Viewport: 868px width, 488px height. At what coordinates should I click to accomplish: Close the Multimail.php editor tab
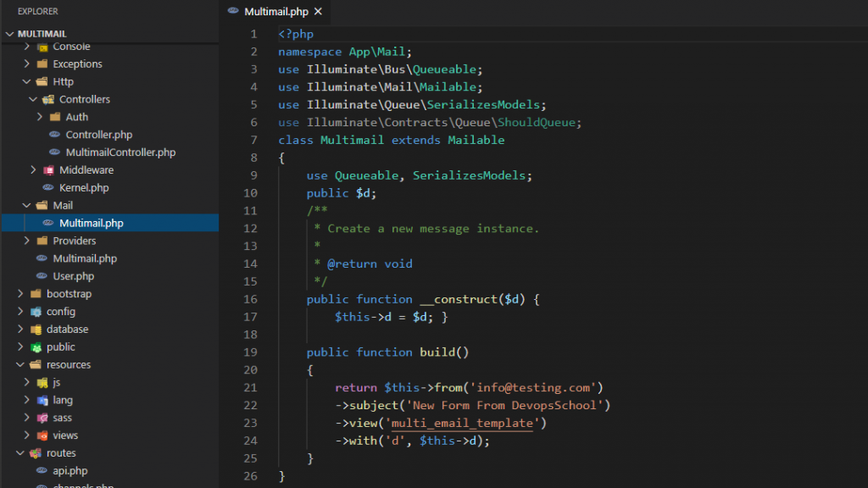point(318,12)
